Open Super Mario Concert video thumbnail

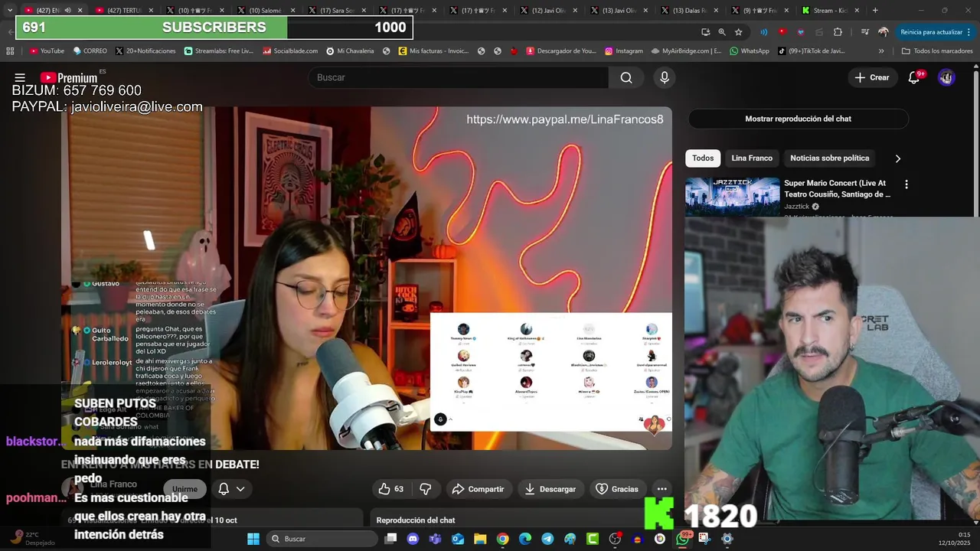[732, 197]
